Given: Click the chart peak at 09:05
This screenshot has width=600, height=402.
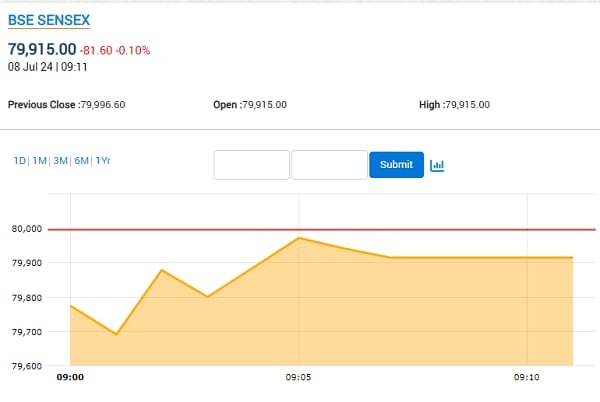Looking at the screenshot, I should [x=299, y=238].
